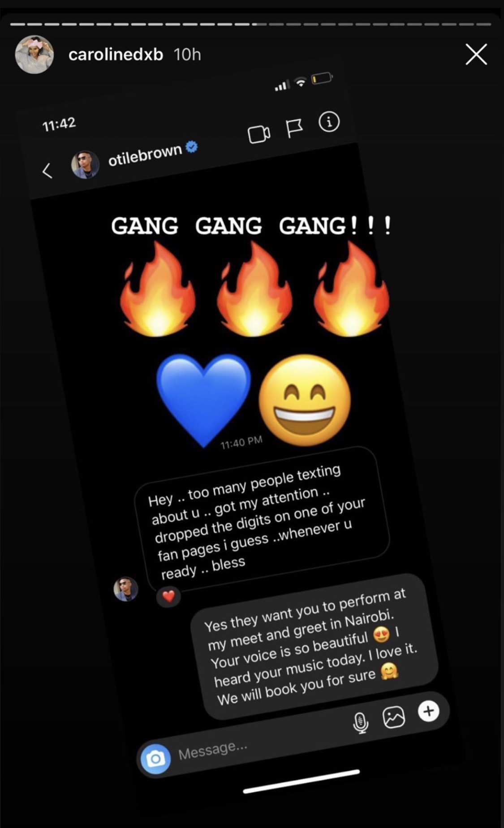The height and width of the screenshot is (828, 504).
Task: Select the 'Yes they want you' reply bubble
Action: (314, 647)
